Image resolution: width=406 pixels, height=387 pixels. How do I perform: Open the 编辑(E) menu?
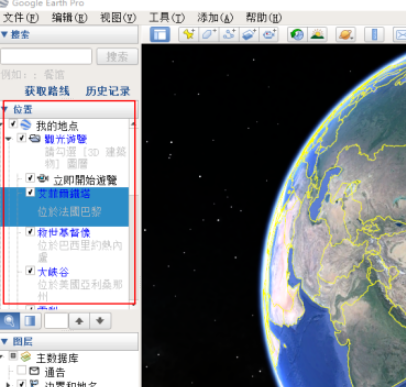coord(69,17)
